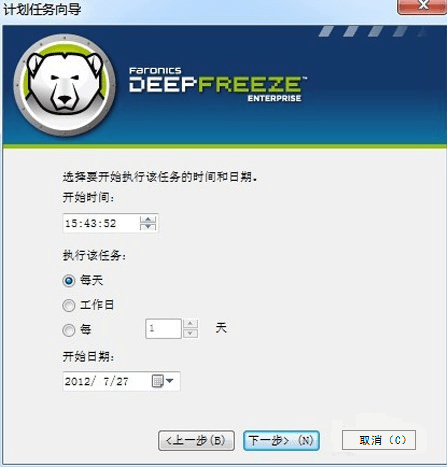Viewport: 447px width, 467px height.
Task: Click the 开始日期 label
Action: pyautogui.click(x=89, y=357)
